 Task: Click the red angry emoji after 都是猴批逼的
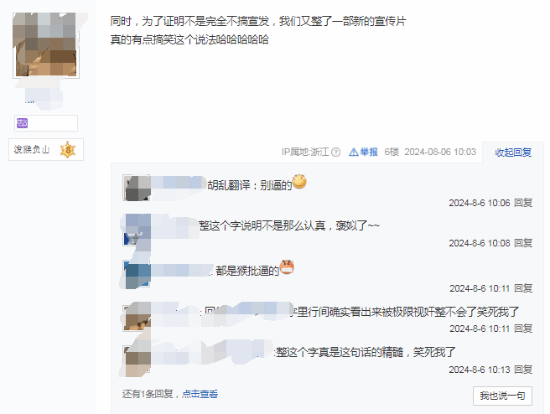click(287, 267)
